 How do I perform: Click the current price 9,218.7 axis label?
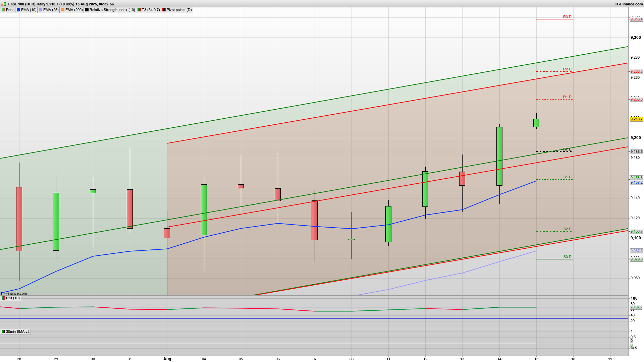pos(636,119)
